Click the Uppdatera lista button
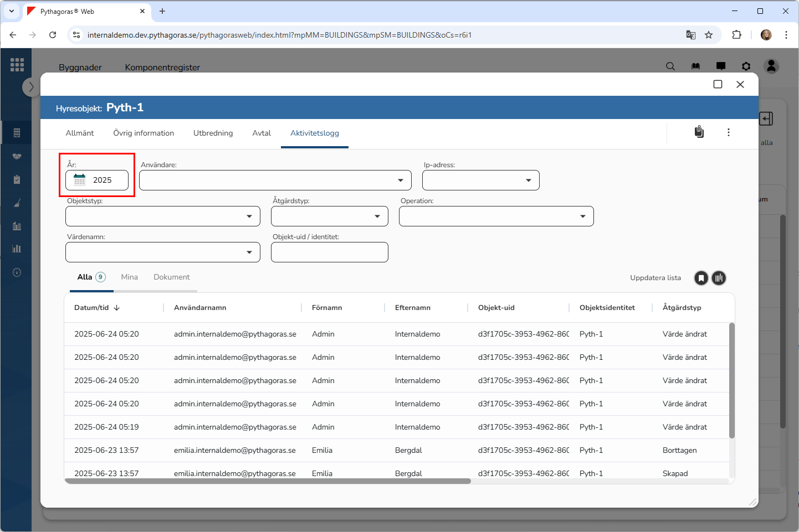 pos(655,278)
